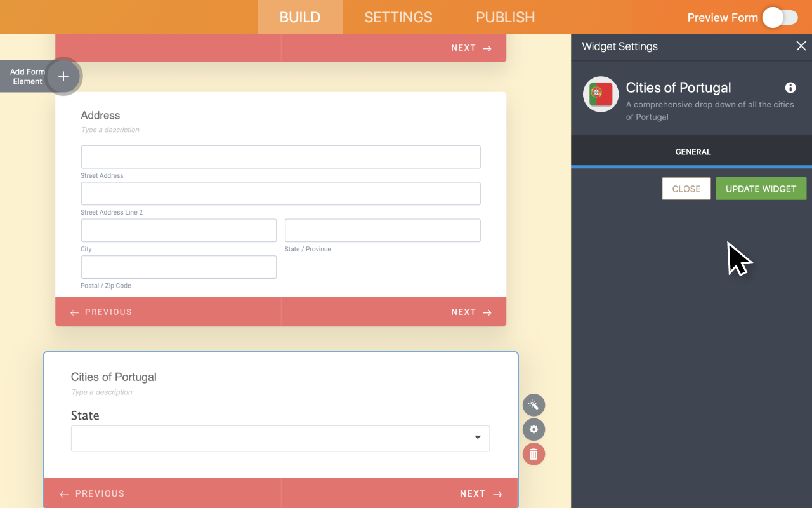This screenshot has height=508, width=812.
Task: Click the Portugal flag widget icon
Action: pyautogui.click(x=601, y=95)
